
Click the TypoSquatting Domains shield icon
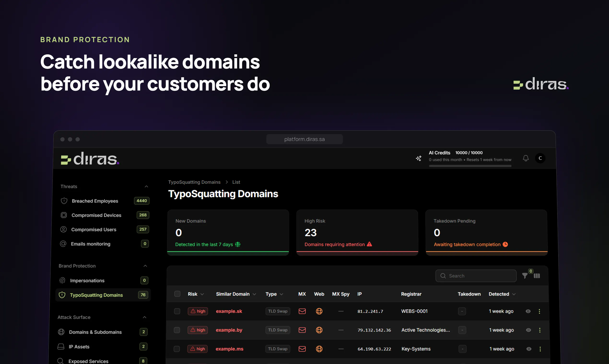pos(62,295)
